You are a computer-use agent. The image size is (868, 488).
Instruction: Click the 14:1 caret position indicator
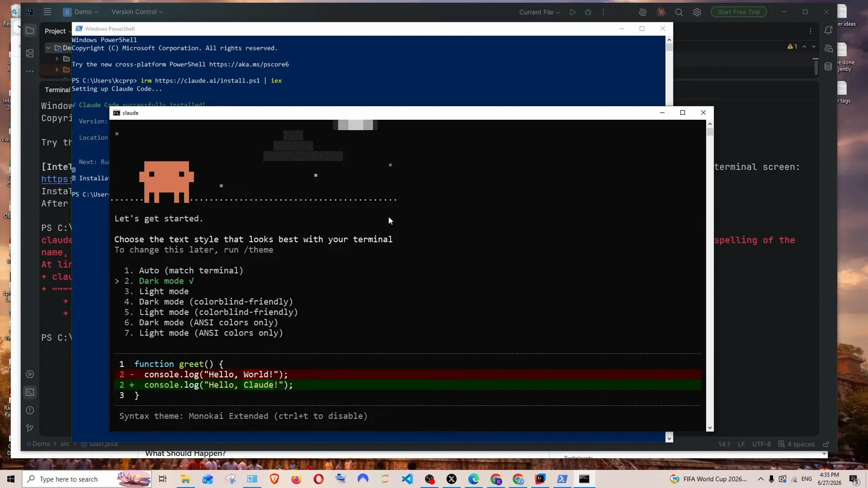(x=724, y=444)
